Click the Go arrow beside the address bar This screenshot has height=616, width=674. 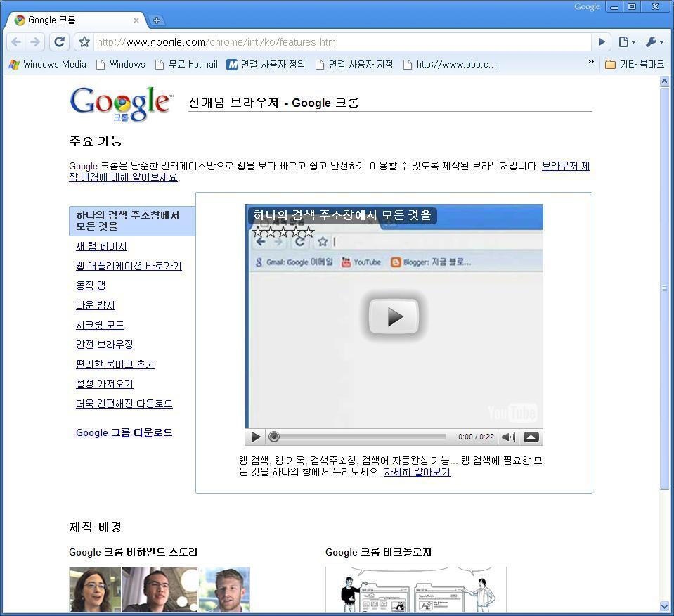pos(602,41)
